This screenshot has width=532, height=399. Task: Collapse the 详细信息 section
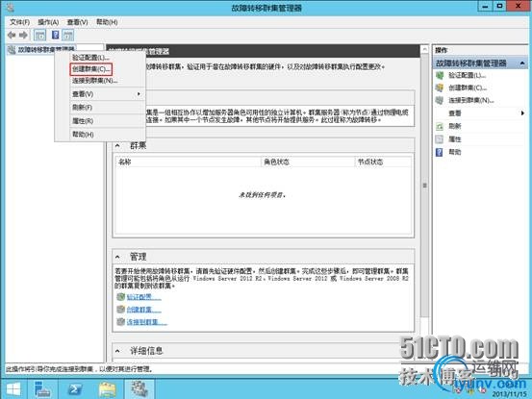pyautogui.click(x=117, y=351)
